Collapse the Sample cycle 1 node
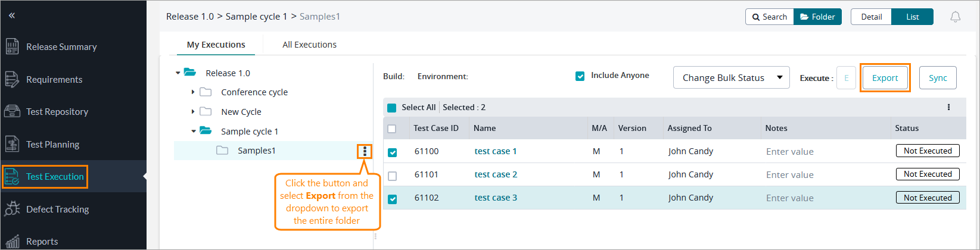Viewport: 980px width, 250px height. point(193,132)
